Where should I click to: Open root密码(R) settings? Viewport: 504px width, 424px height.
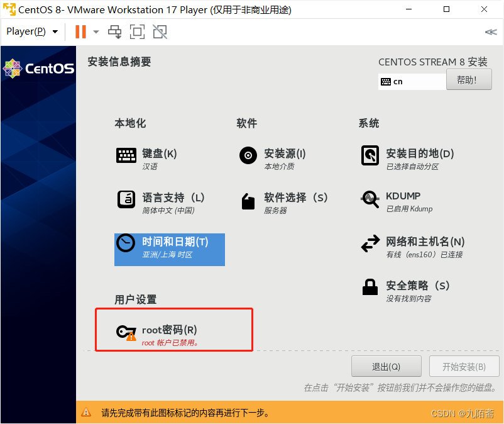[170, 330]
